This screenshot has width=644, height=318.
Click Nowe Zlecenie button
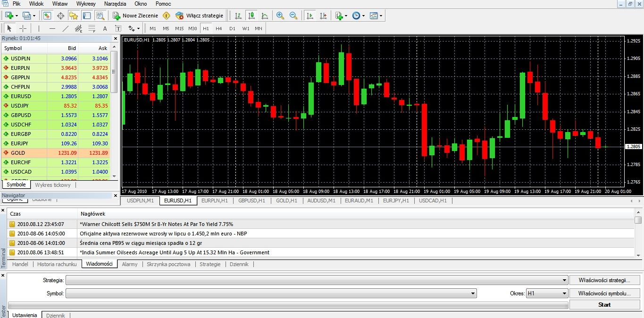135,16
